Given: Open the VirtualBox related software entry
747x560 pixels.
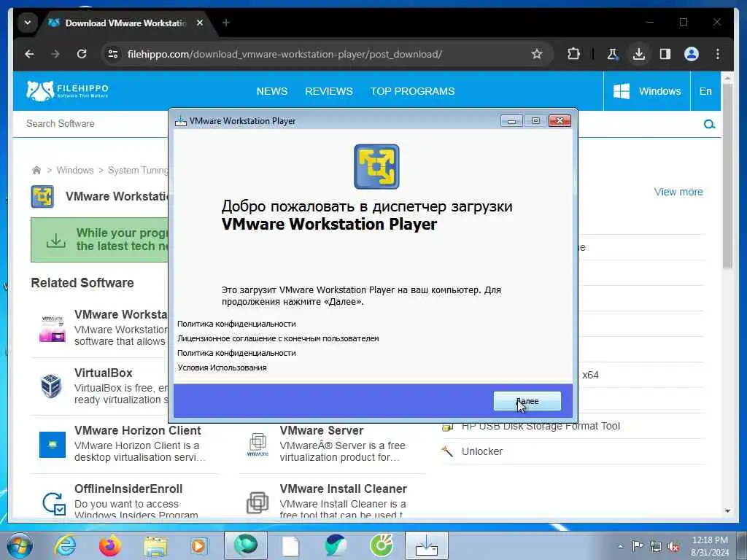Looking at the screenshot, I should coord(104,373).
